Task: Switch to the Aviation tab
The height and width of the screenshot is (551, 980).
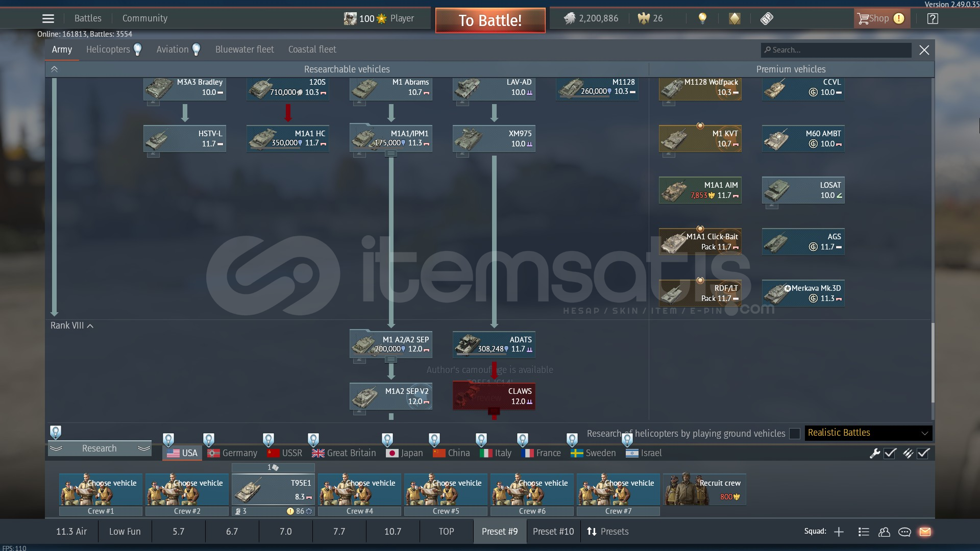Action: coord(173,49)
